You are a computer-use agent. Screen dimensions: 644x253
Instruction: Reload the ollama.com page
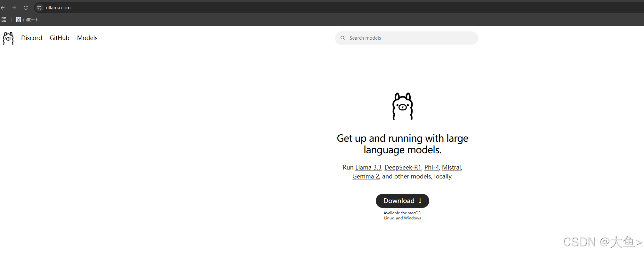point(26,8)
